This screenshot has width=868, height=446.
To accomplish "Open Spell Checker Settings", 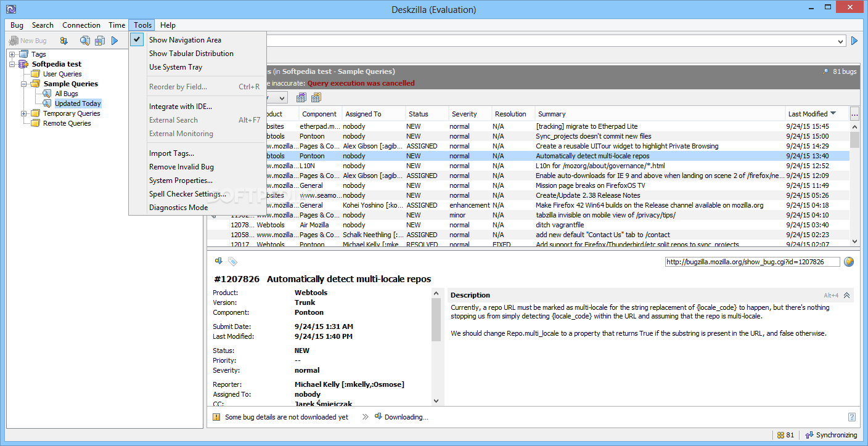I will [x=197, y=194].
